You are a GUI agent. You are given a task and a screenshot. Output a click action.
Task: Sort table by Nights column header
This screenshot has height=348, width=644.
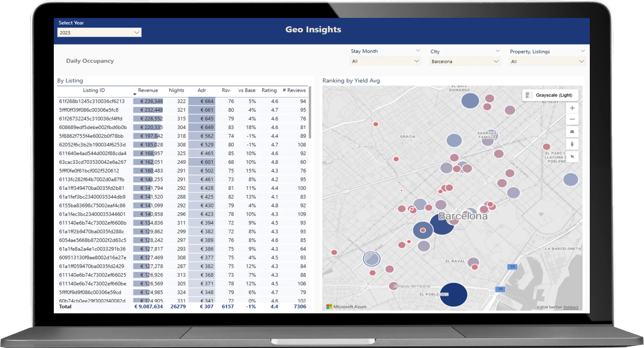point(176,90)
